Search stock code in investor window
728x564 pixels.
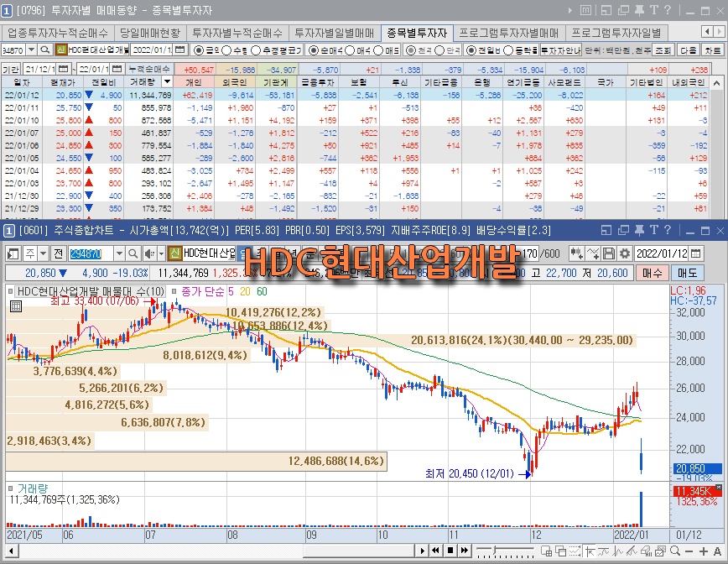click(45, 50)
